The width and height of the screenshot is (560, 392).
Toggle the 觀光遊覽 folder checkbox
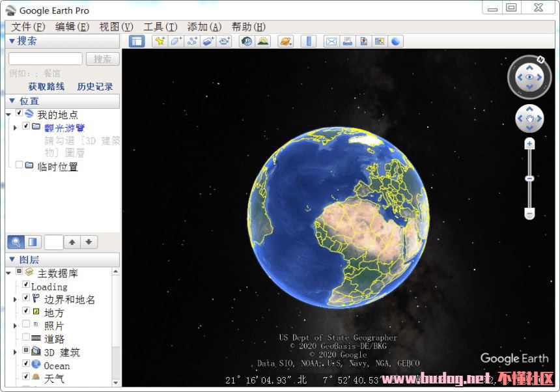pos(25,126)
